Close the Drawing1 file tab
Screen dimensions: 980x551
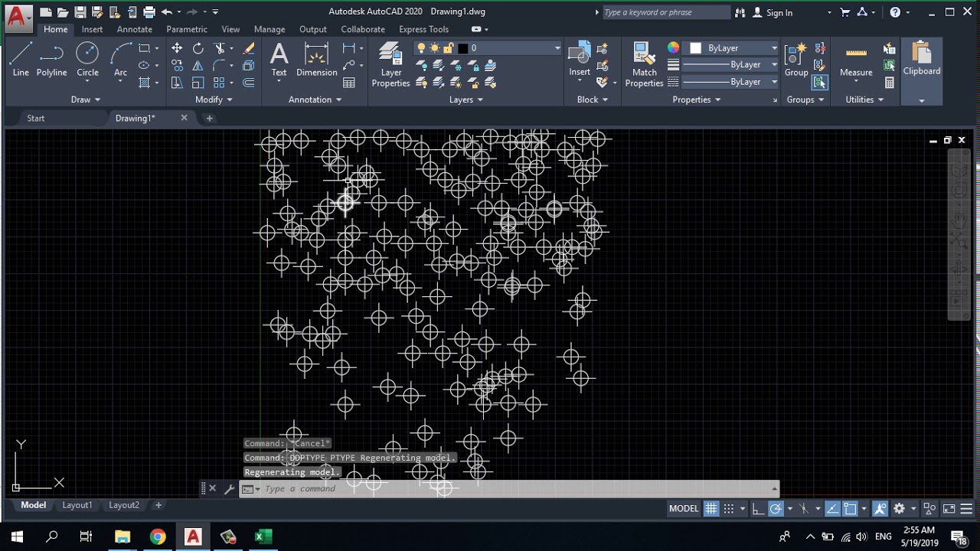point(184,118)
